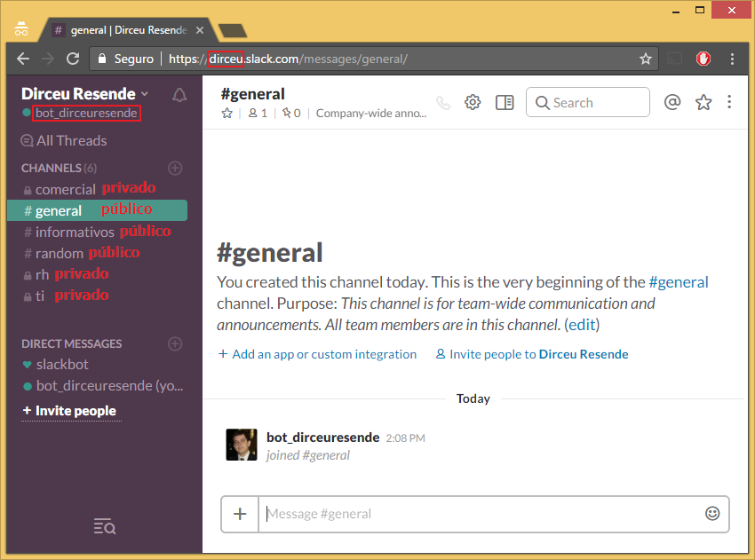Star the #general channel in header

[226, 113]
